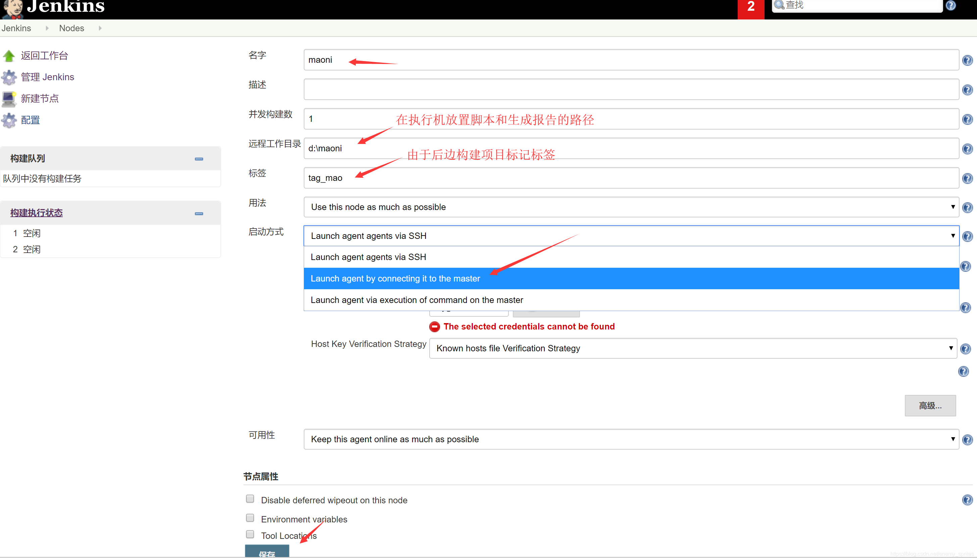Check the Environment variables checkbox
Image resolution: width=977 pixels, height=560 pixels.
coord(250,518)
